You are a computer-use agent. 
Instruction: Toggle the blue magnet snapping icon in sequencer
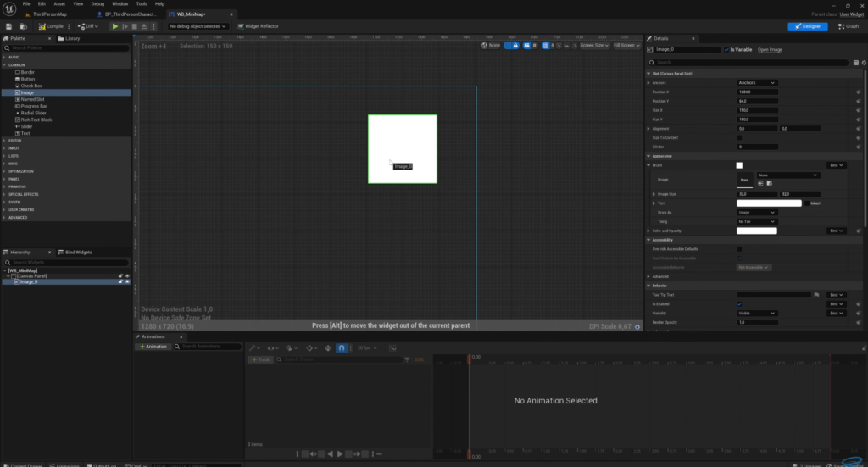click(342, 348)
